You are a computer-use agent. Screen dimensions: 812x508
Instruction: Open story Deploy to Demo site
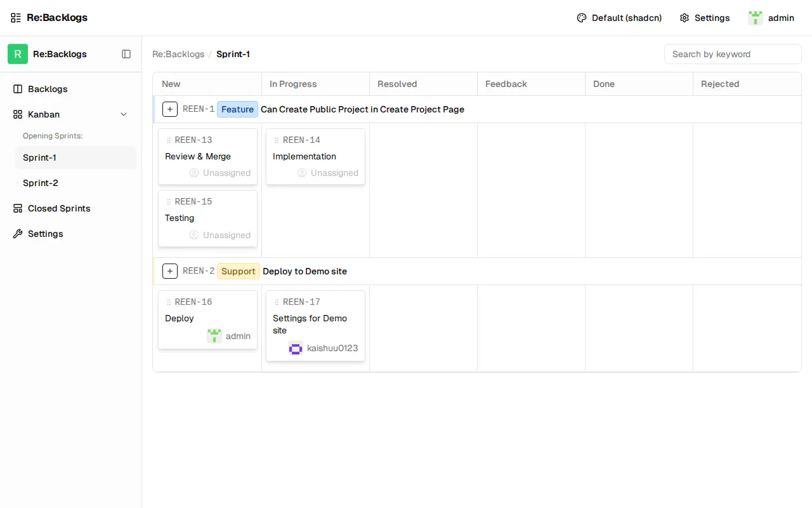(304, 271)
